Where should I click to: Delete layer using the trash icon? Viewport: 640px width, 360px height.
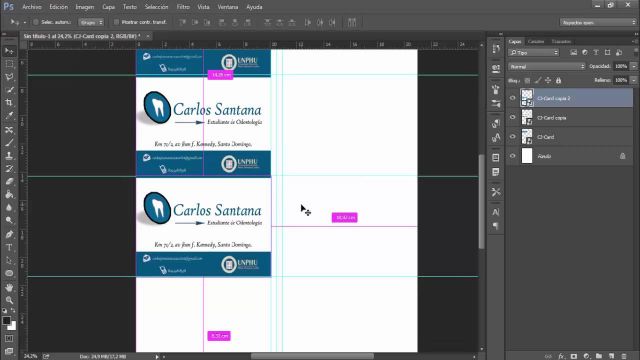(624, 356)
